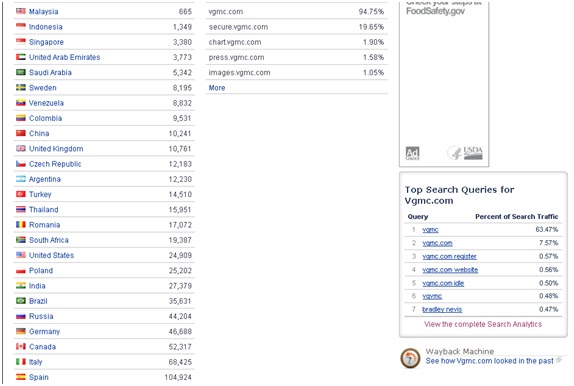Screen dimensions: 574x386
Task: Open the Colombia country link
Action: (x=45, y=118)
